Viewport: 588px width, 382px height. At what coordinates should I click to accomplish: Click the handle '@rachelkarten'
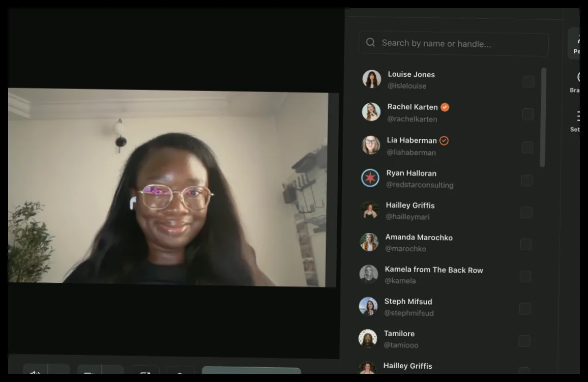412,119
